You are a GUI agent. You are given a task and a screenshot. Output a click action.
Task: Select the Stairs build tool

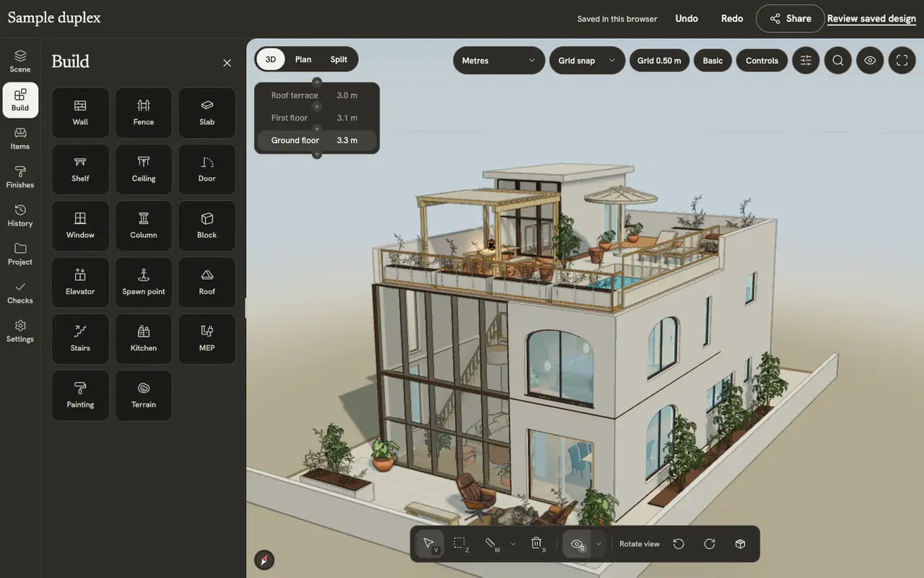coord(80,339)
